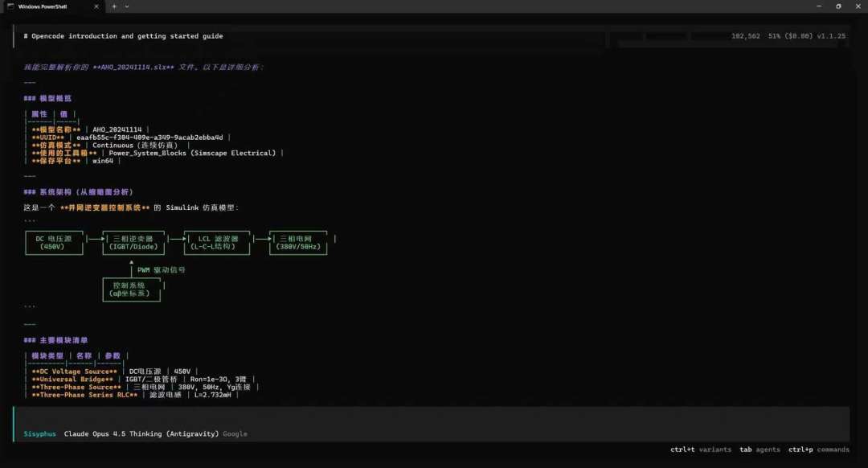Open the new tab profile dropdown
Image resolution: width=868 pixels, height=468 pixels.
127,6
